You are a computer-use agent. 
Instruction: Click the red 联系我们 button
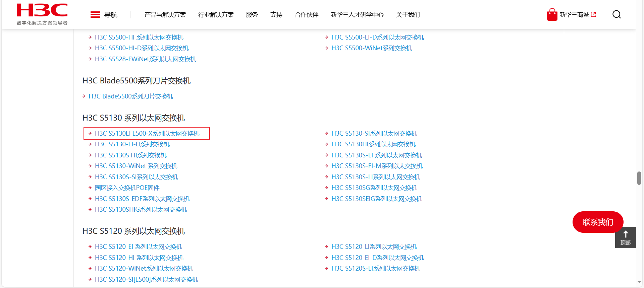pyautogui.click(x=598, y=222)
